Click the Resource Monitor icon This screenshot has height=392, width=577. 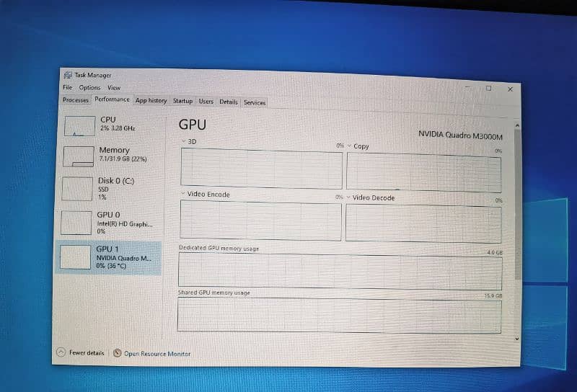(x=118, y=353)
